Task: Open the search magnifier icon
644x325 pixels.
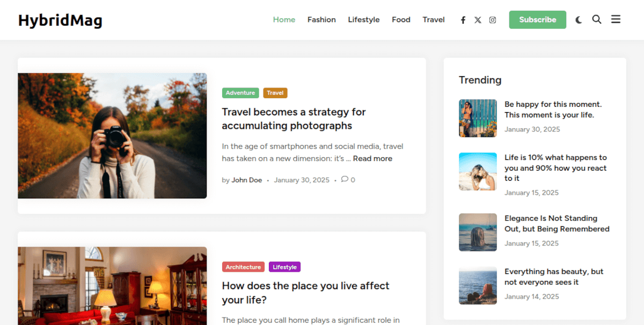Action: (597, 19)
